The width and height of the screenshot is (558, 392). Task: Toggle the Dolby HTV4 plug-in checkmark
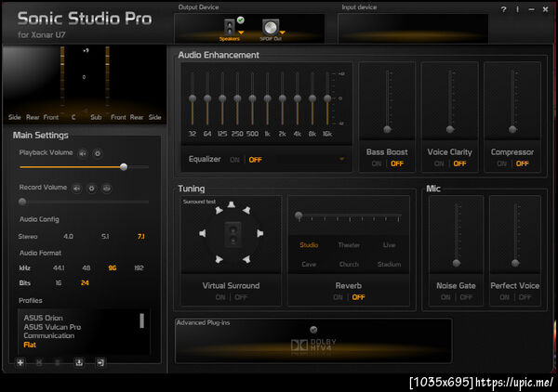point(313,330)
